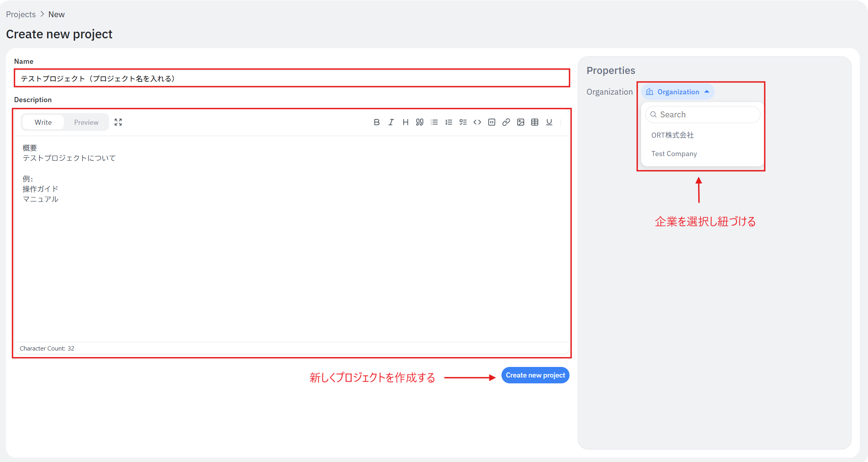
Task: Switch to Write tab
Action: (x=43, y=122)
